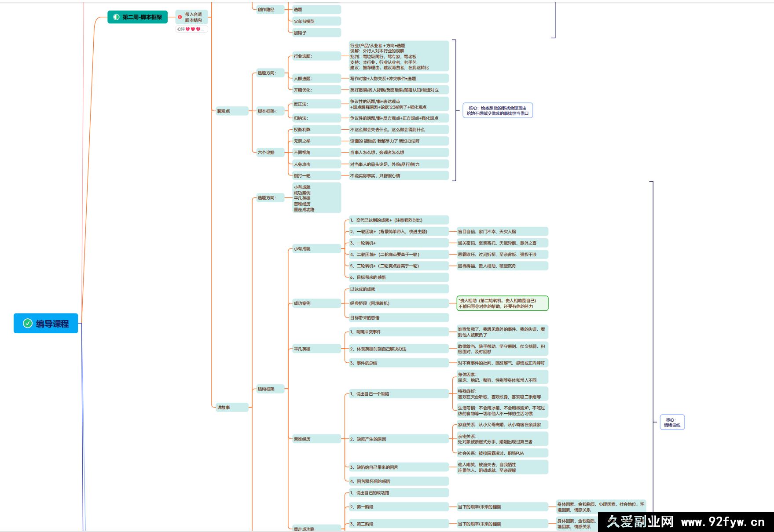Select the green-bordered 贵人相助 note
This screenshot has height=532, width=774.
(502, 303)
